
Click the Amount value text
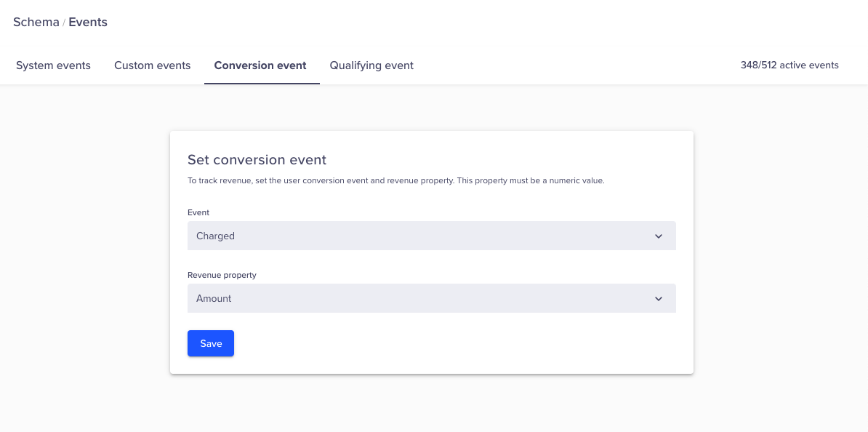(x=214, y=299)
